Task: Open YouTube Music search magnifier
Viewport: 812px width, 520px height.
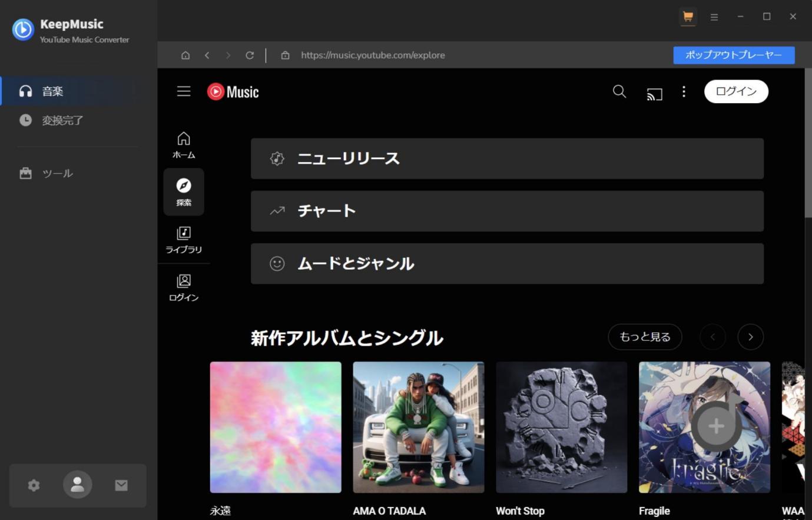Action: 619,91
